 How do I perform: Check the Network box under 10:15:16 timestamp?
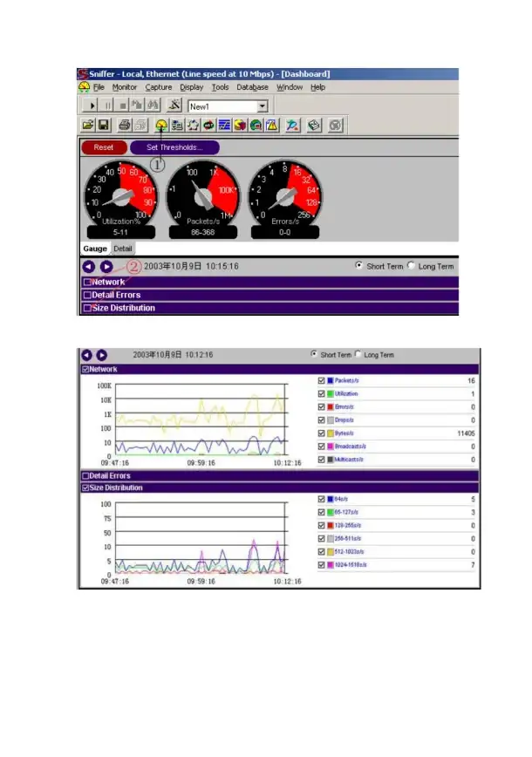(x=87, y=282)
